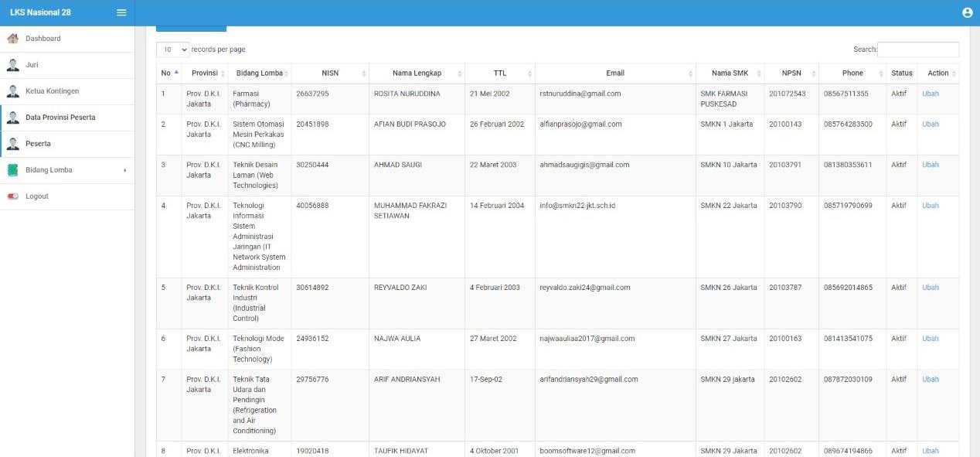Open the Dashboard menu item

67,39
